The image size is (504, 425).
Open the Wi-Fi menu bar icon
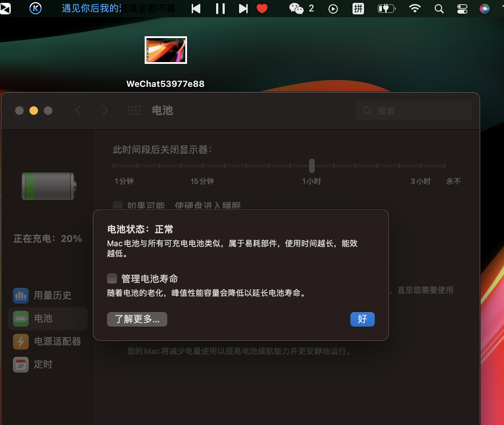pyautogui.click(x=415, y=8)
